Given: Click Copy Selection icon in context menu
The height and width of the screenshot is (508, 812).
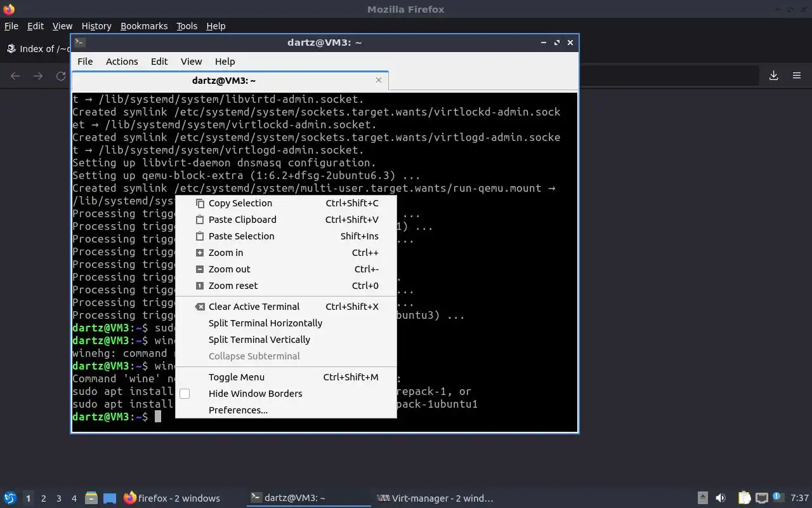Looking at the screenshot, I should (x=200, y=203).
